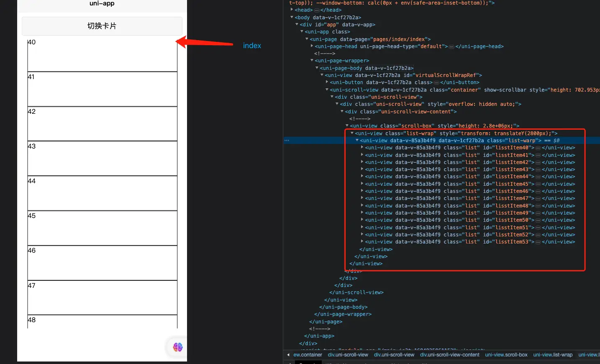Expand the lisstItem44 node
The width and height of the screenshot is (600, 364).
[x=362, y=176]
